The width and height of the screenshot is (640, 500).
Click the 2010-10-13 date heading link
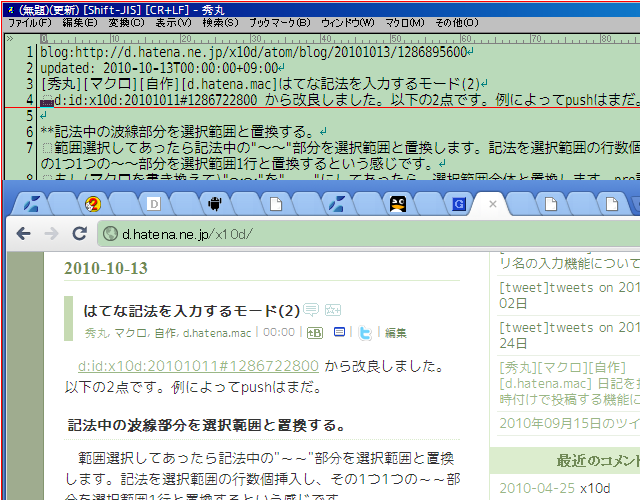[x=106, y=269]
